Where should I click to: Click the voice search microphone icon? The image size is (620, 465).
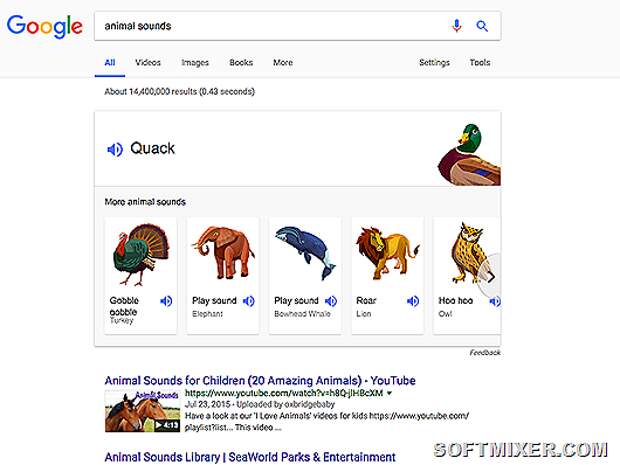(456, 26)
